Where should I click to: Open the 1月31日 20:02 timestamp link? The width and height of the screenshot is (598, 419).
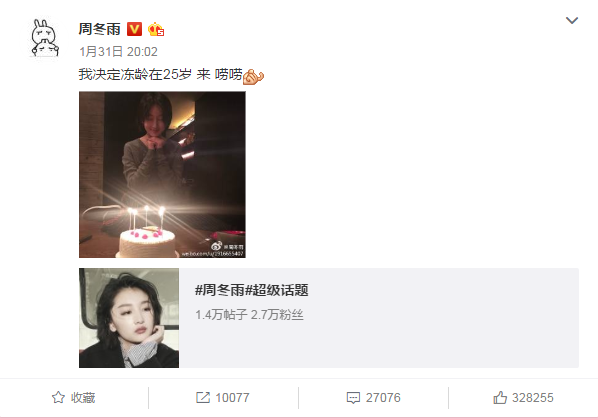(118, 51)
